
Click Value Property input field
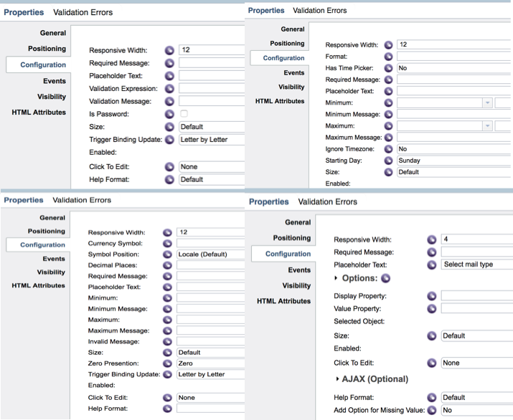point(476,309)
